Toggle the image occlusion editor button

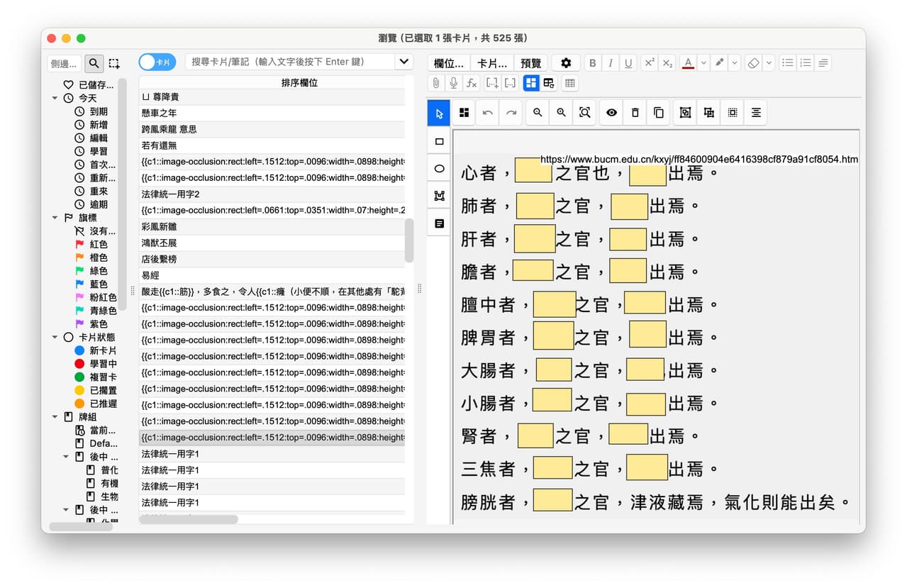531,83
